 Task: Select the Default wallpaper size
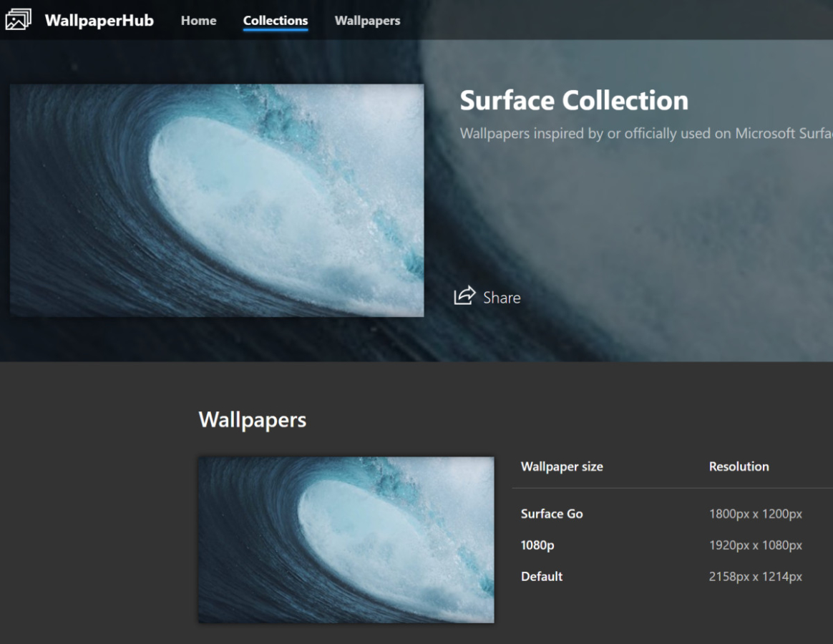(x=542, y=577)
